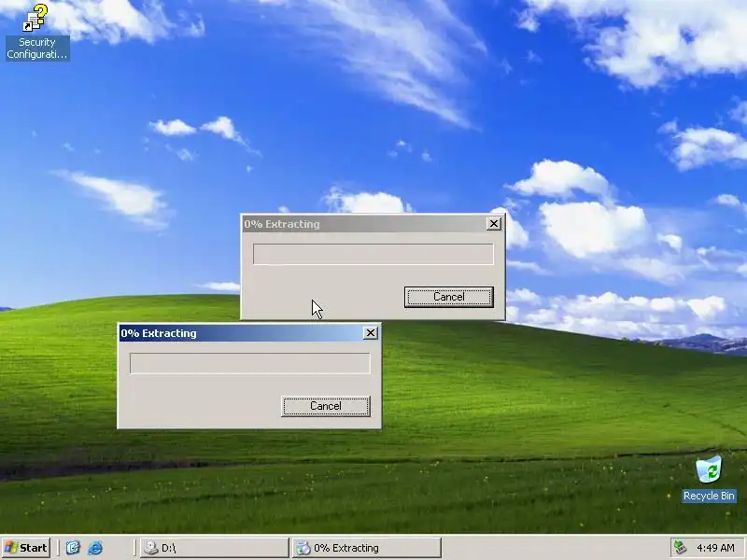Select the 0% Extracting taskbar button

click(x=366, y=548)
